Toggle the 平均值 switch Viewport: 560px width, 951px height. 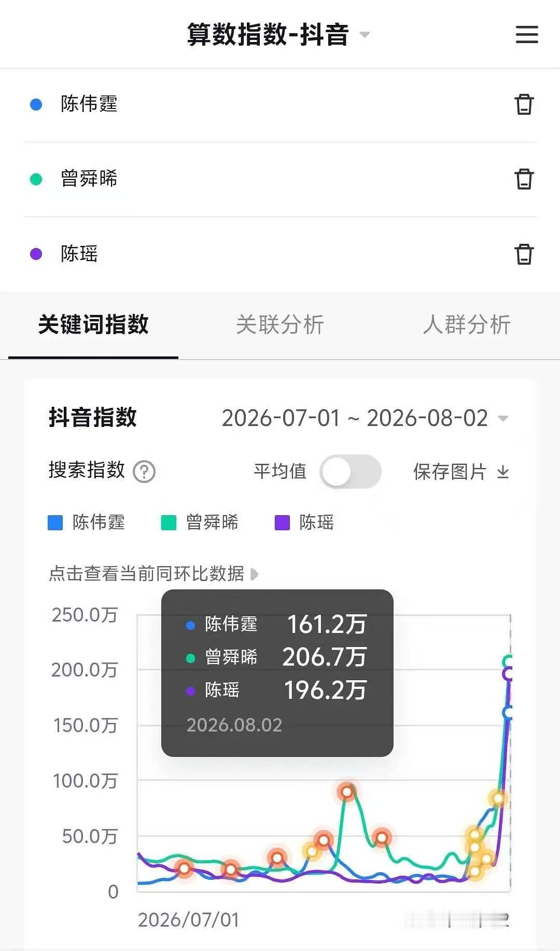tap(351, 472)
